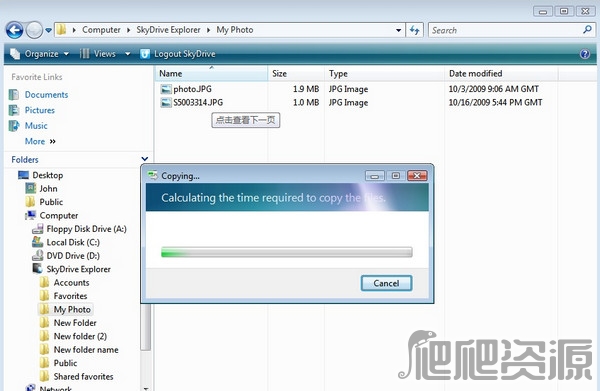Click the photo.JPG image file icon

166,90
